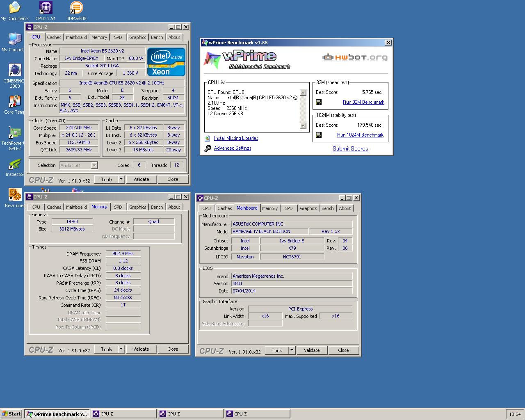Click save icon beside 1024M best score
The height and width of the screenshot is (420, 525).
pos(319,135)
